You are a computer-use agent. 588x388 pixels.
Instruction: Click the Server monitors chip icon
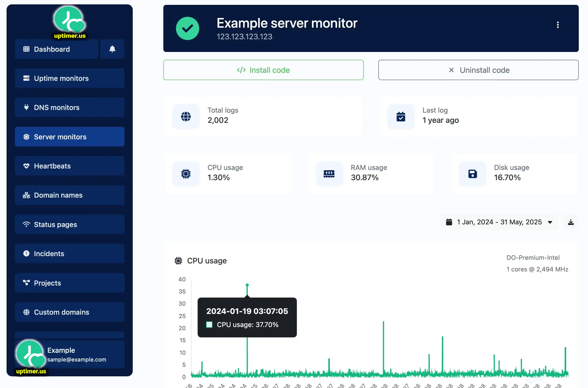coord(26,137)
